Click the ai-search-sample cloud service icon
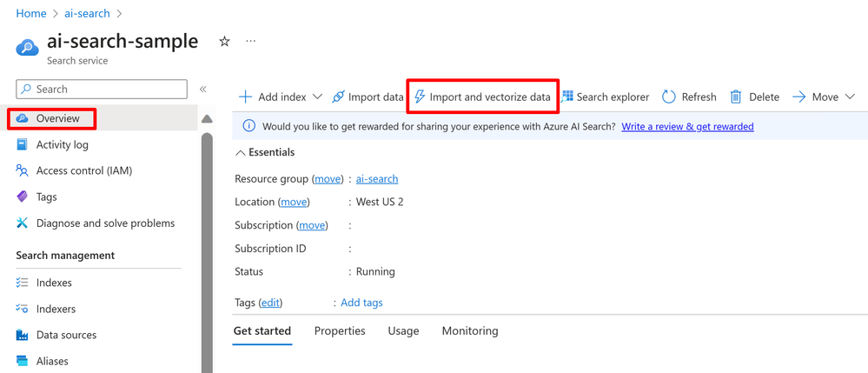This screenshot has height=373, width=868. pos(27,47)
